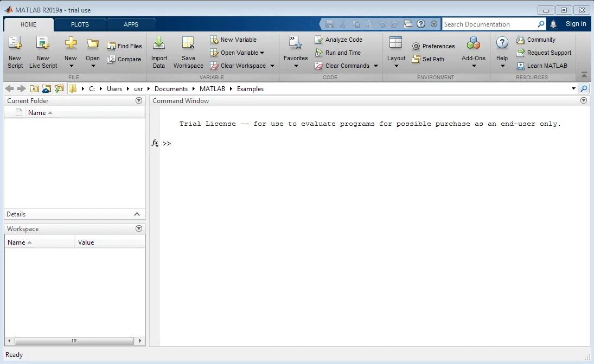The height and width of the screenshot is (364, 594).
Task: Open the Command Window actions menu
Action: [x=583, y=100]
